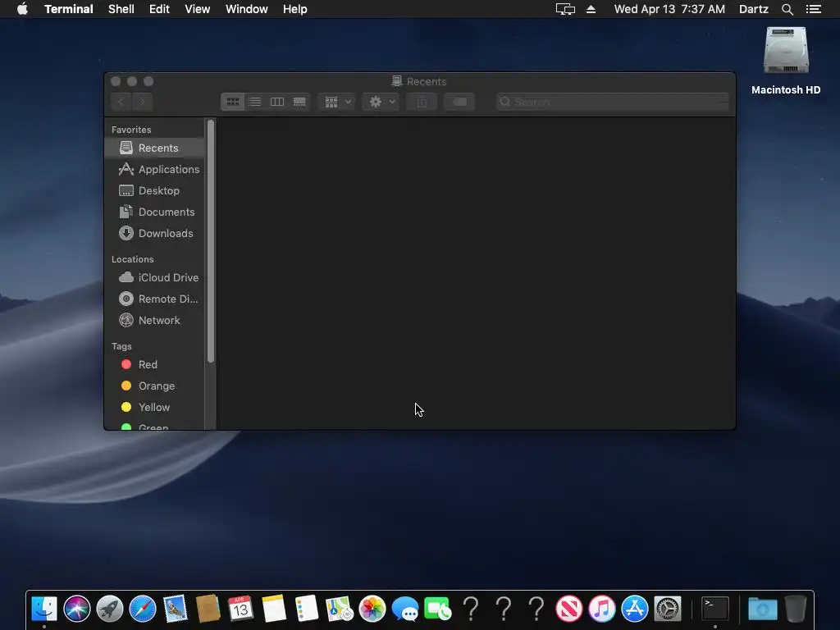The image size is (840, 630).
Task: Click the display mirroring menu bar icon
Action: [565, 9]
